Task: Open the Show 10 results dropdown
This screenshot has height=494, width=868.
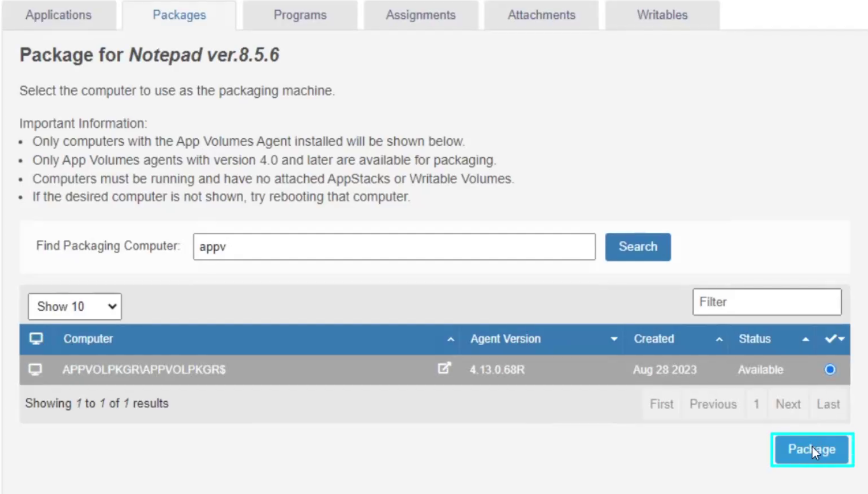Action: pos(74,306)
